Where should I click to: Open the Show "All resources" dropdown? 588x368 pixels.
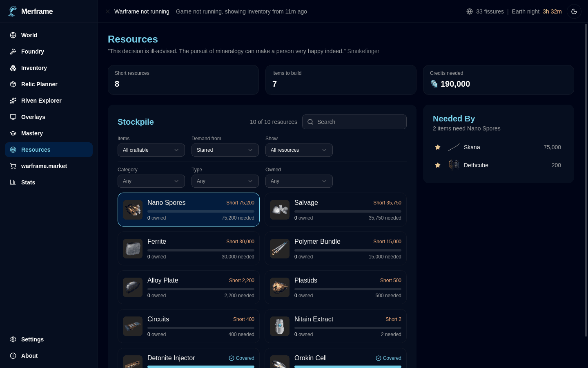click(299, 150)
